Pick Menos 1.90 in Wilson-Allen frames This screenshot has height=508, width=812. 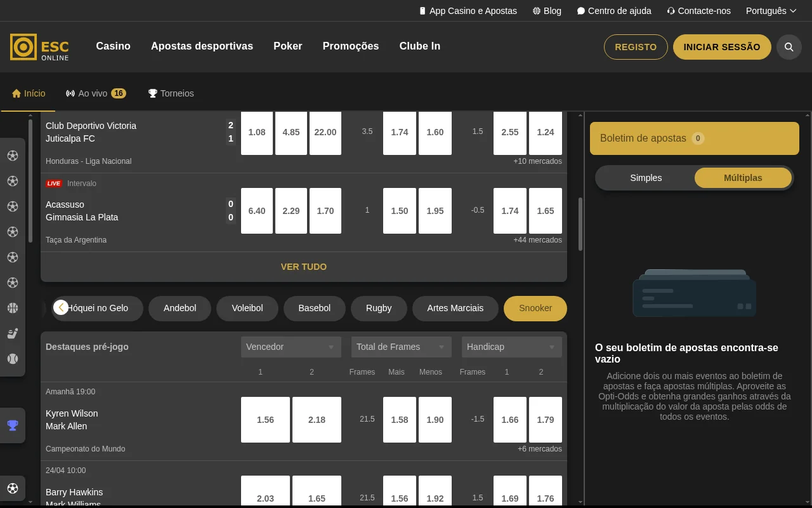[x=435, y=420]
